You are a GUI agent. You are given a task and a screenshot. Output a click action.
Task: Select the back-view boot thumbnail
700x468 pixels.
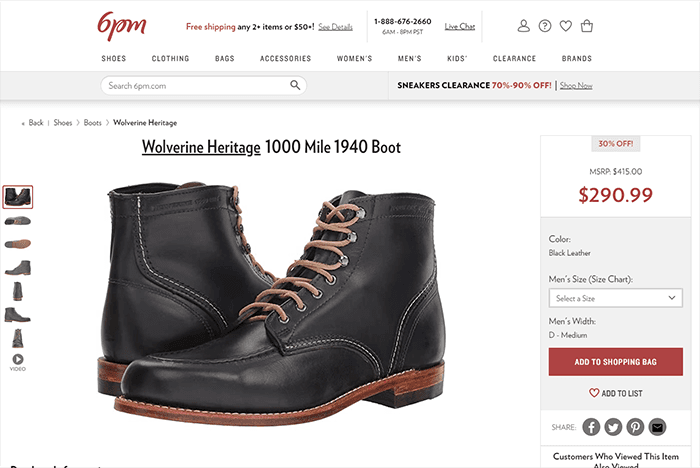tap(17, 291)
